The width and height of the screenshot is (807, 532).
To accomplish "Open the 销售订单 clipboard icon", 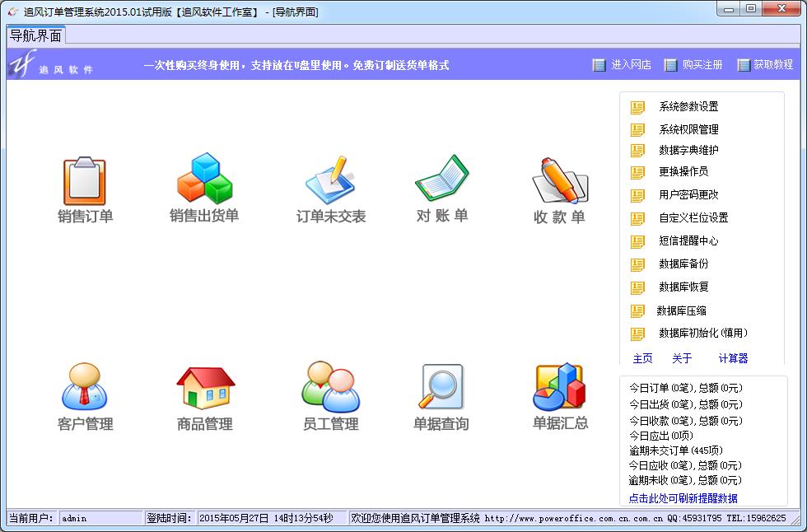I will pyautogui.click(x=85, y=182).
